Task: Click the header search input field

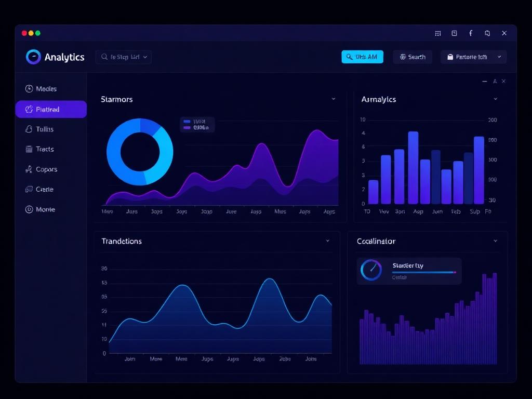Action: pyautogui.click(x=124, y=57)
